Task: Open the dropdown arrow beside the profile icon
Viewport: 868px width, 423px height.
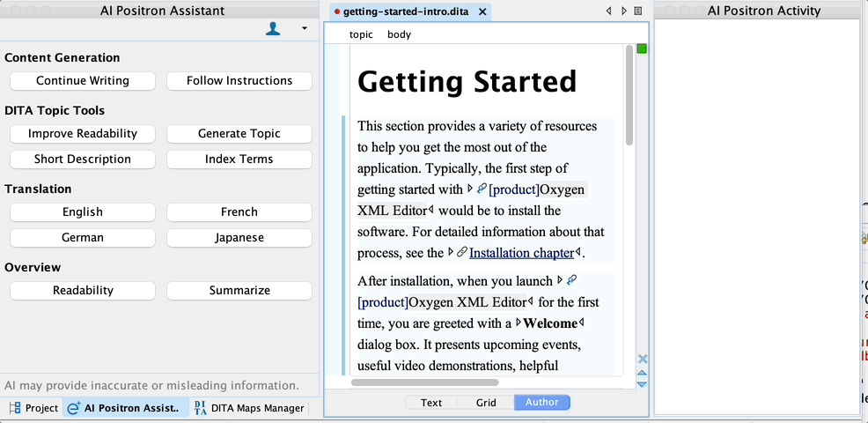Action: click(305, 28)
